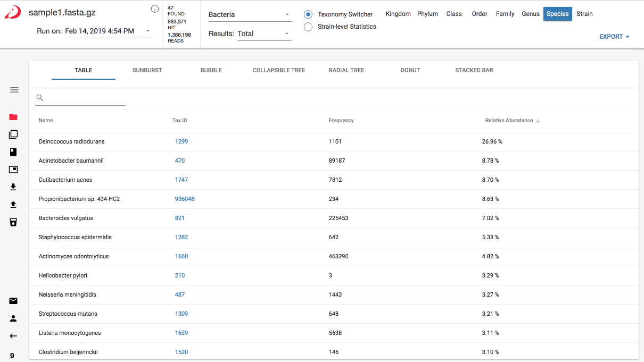The width and height of the screenshot is (644, 362).
Task: Switch to the COLLAPSIBLE TREE tab
Action: (279, 70)
